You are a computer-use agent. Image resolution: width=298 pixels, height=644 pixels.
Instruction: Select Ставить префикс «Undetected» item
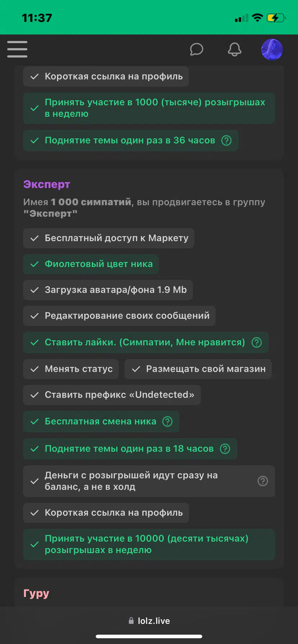click(112, 395)
